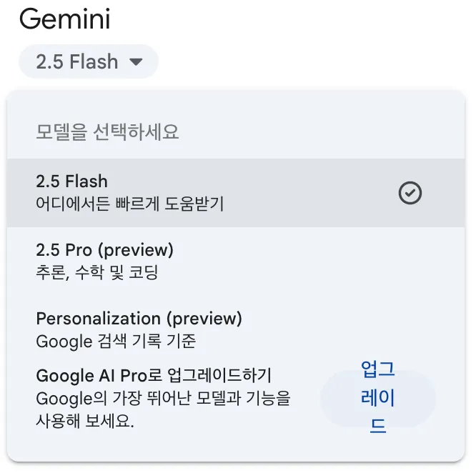Click the blue 업그레이드 upgrade button
476x473 pixels.
click(x=378, y=397)
